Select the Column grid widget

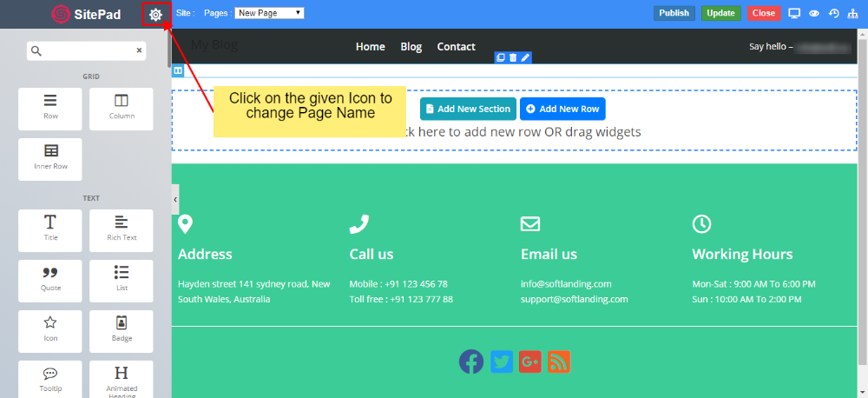click(122, 108)
